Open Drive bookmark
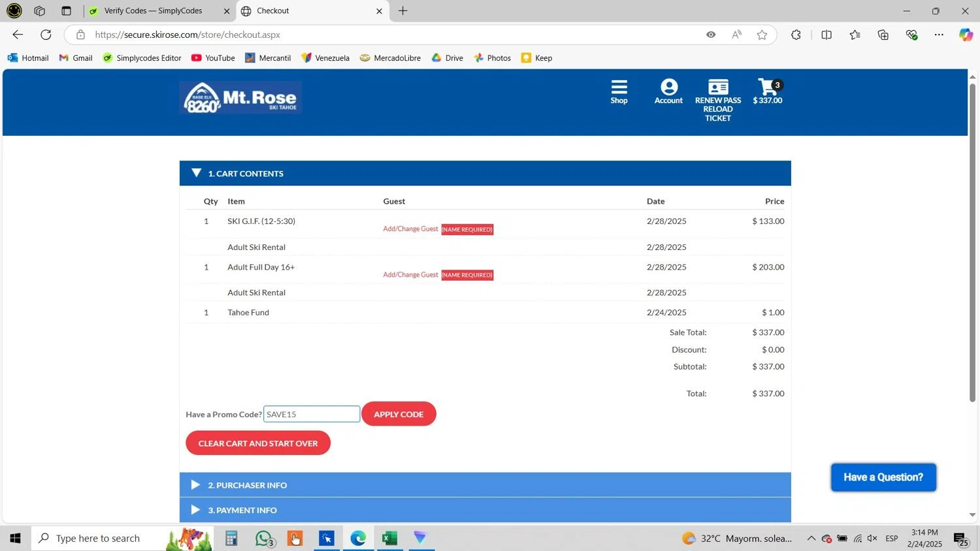This screenshot has height=551, width=980. [x=448, y=57]
